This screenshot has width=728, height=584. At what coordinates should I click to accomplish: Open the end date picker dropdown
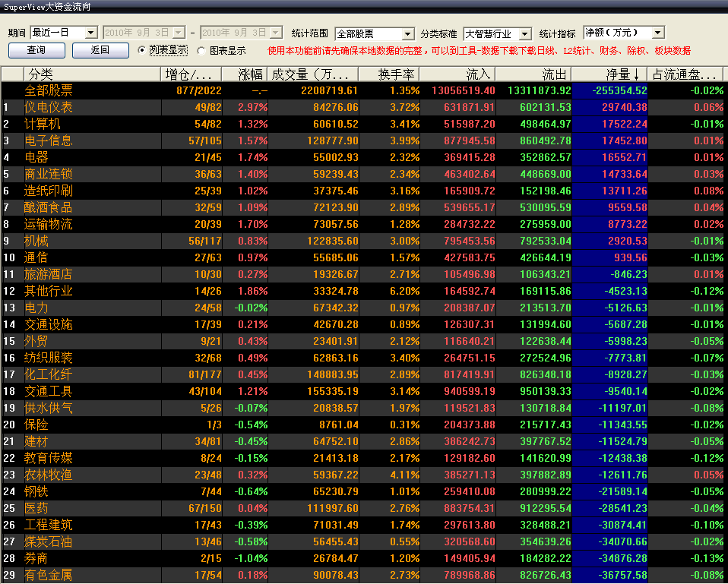(277, 33)
